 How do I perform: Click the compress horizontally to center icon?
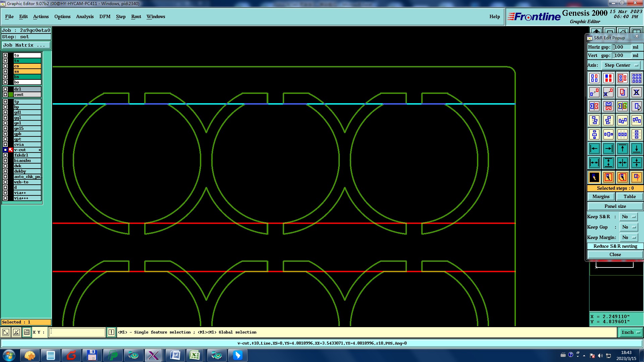point(623,163)
